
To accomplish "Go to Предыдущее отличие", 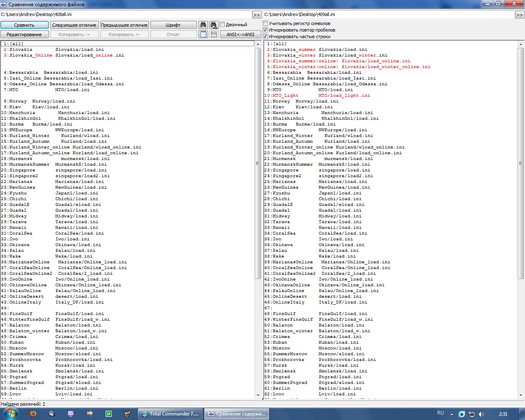I will point(124,25).
